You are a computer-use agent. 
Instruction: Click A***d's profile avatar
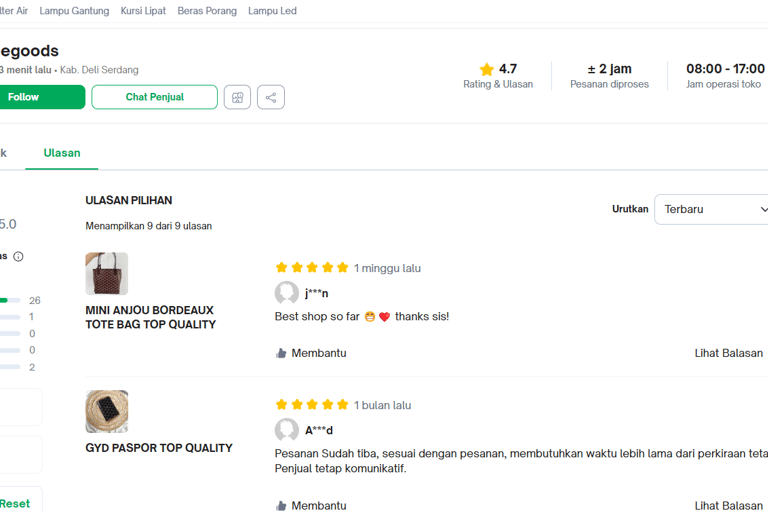(x=287, y=430)
